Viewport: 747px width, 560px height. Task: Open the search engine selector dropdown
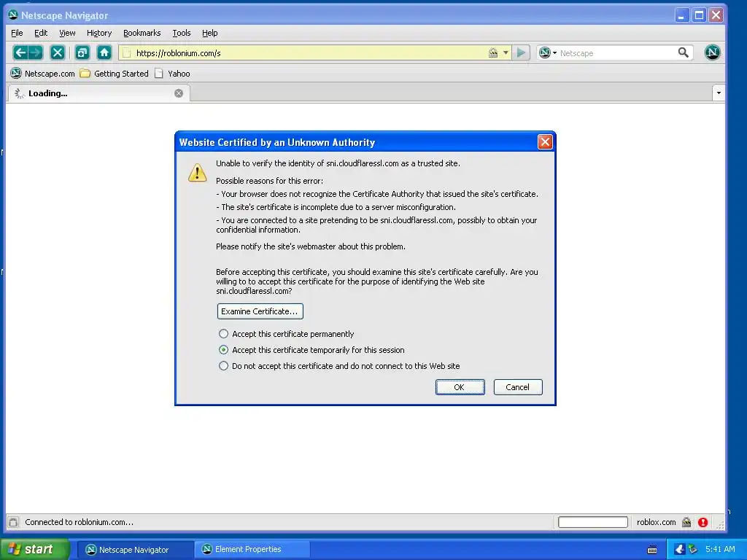tap(547, 52)
